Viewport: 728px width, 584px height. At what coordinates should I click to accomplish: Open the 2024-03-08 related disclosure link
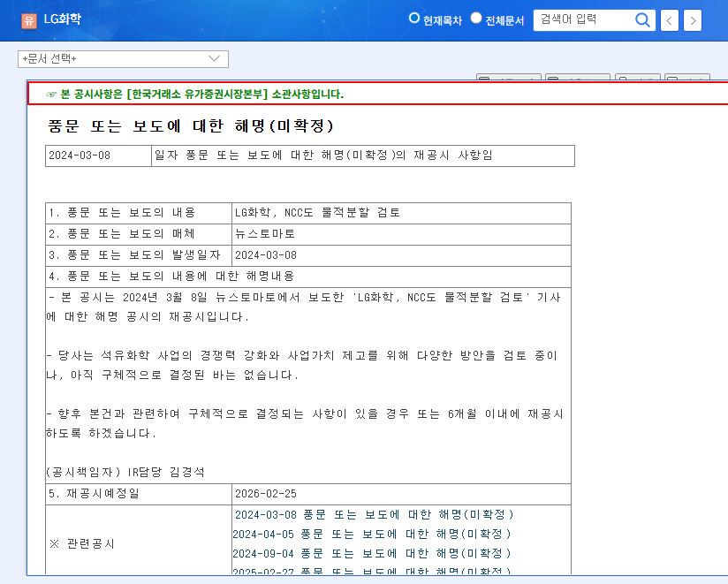point(375,514)
